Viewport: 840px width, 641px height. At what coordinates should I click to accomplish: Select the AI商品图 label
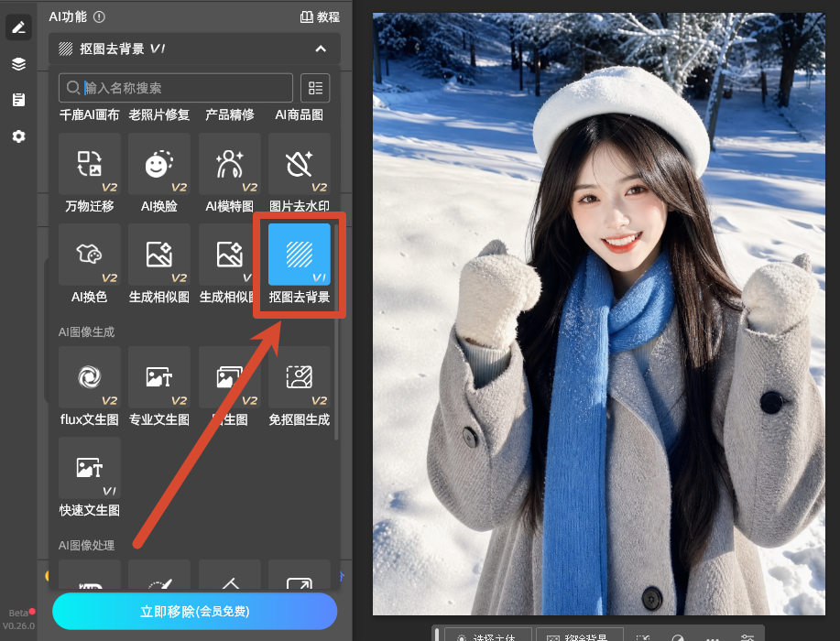pyautogui.click(x=299, y=115)
